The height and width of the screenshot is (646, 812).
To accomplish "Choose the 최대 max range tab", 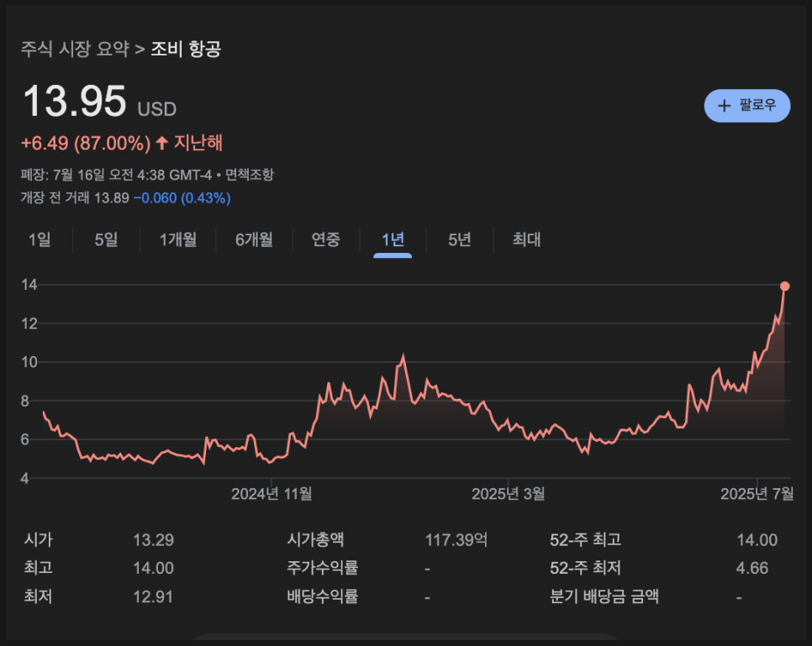I will click(526, 239).
